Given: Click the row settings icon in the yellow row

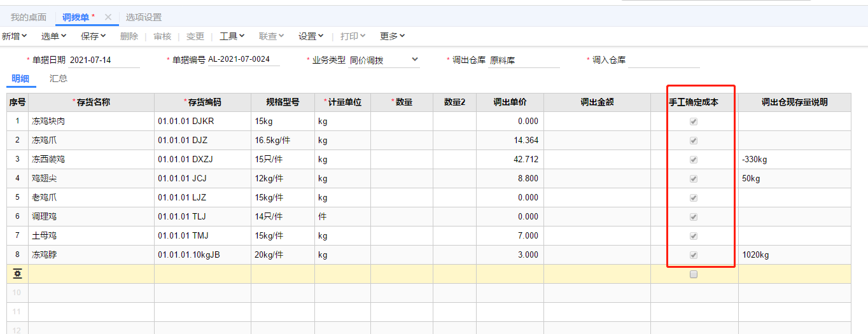Looking at the screenshot, I should [17, 274].
